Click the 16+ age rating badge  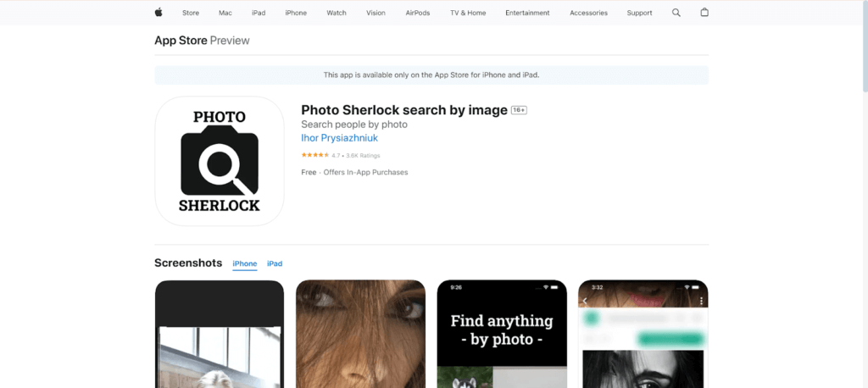520,110
